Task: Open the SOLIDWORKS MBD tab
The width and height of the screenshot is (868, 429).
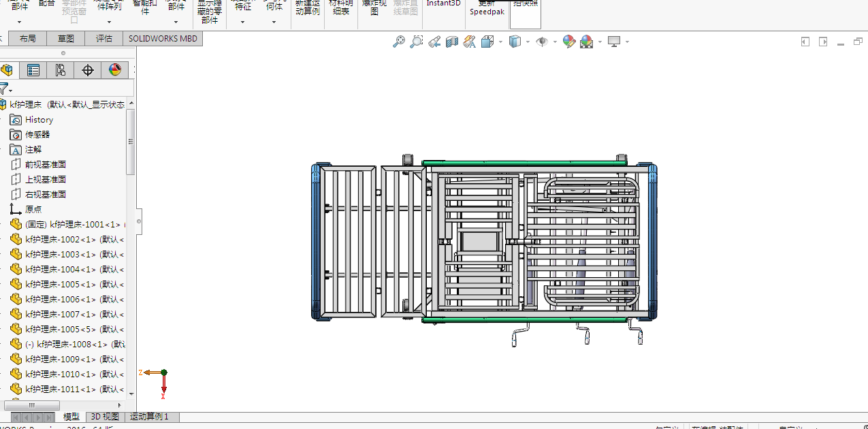Action: click(x=163, y=39)
